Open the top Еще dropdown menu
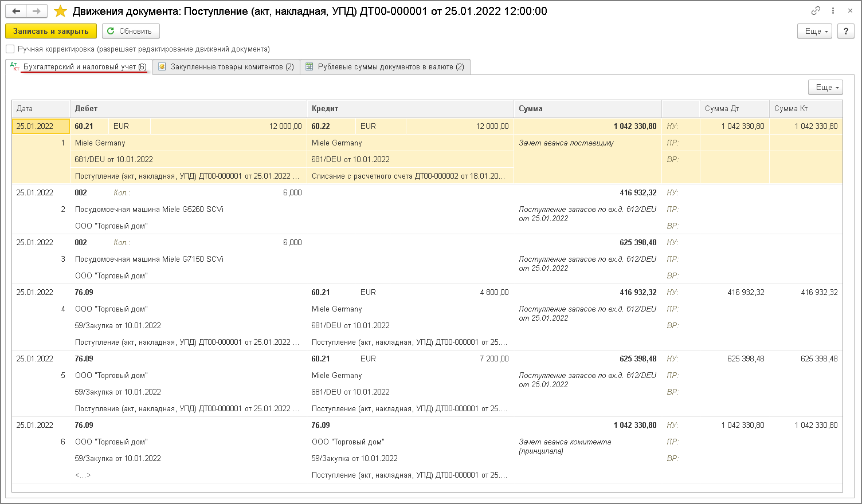This screenshot has height=504, width=862. (x=815, y=31)
